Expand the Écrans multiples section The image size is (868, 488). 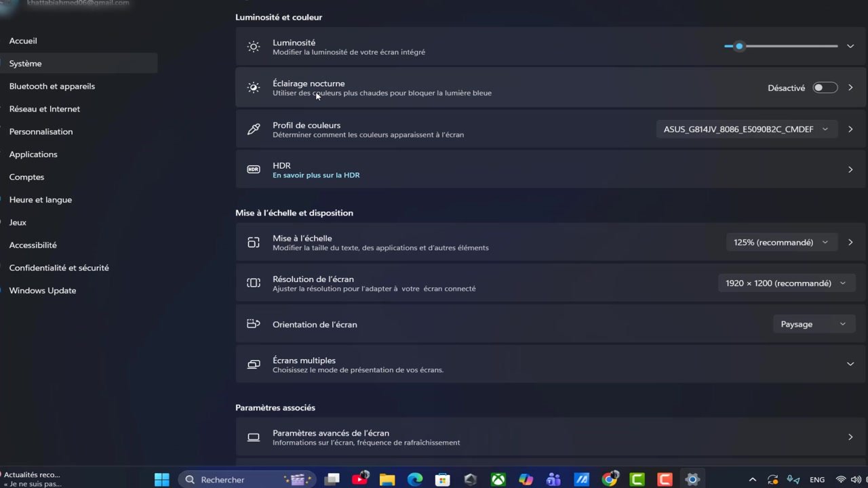point(850,365)
